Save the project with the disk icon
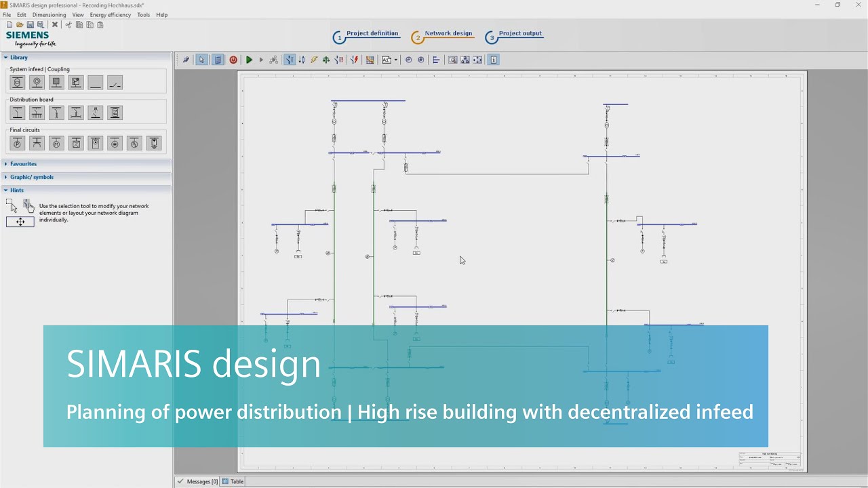 click(x=30, y=25)
